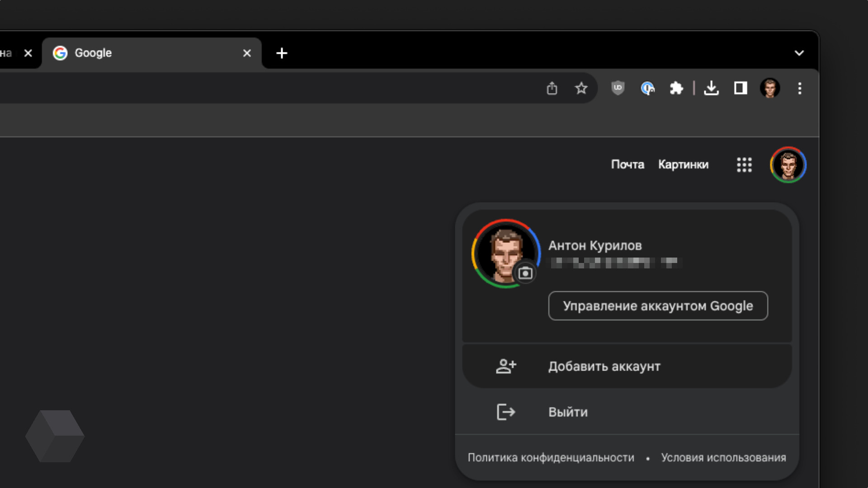Open the browser side panel
The height and width of the screenshot is (488, 868).
click(740, 88)
